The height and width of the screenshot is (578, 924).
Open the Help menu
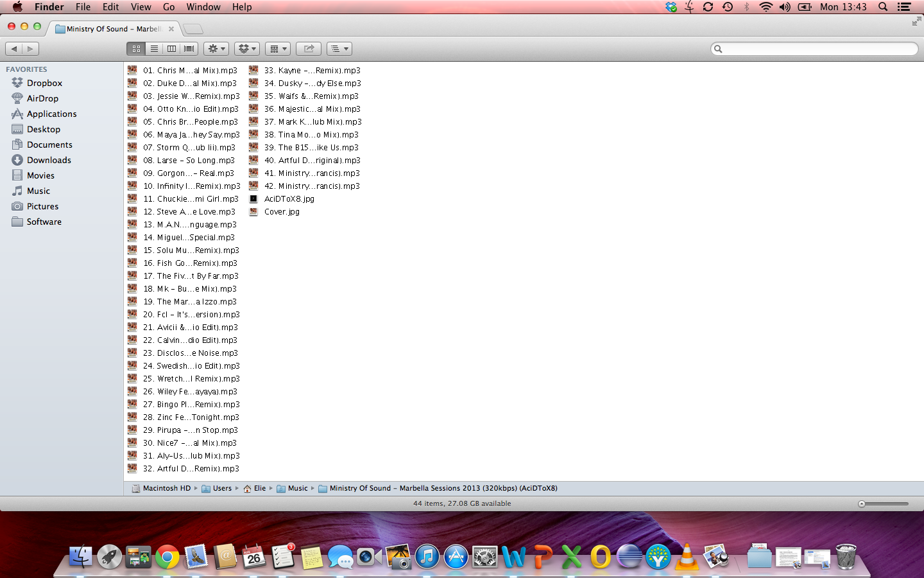(242, 7)
